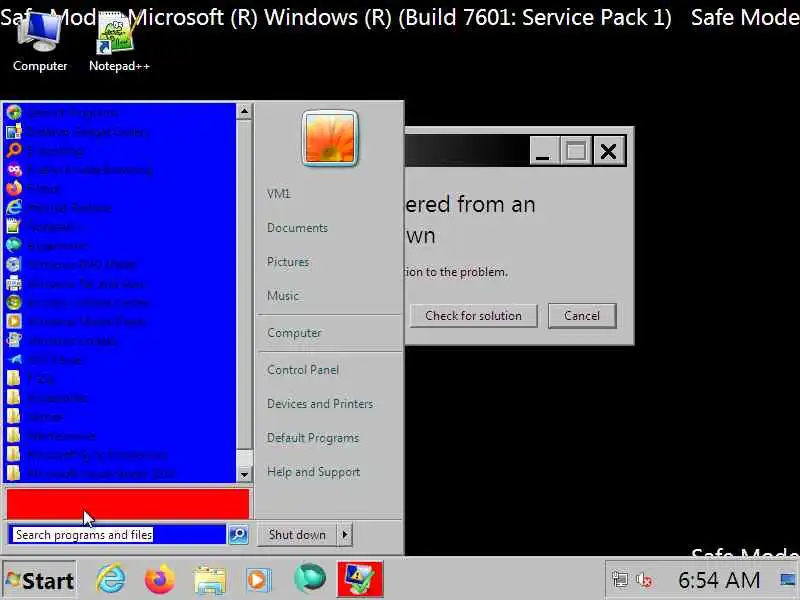
Task: Open the Notepad++ desktop shortcut
Action: [119, 42]
